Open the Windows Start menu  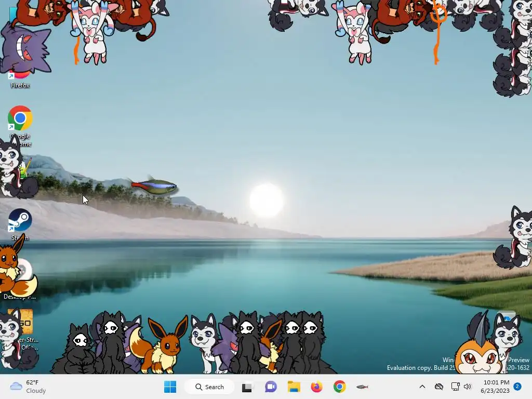click(170, 387)
